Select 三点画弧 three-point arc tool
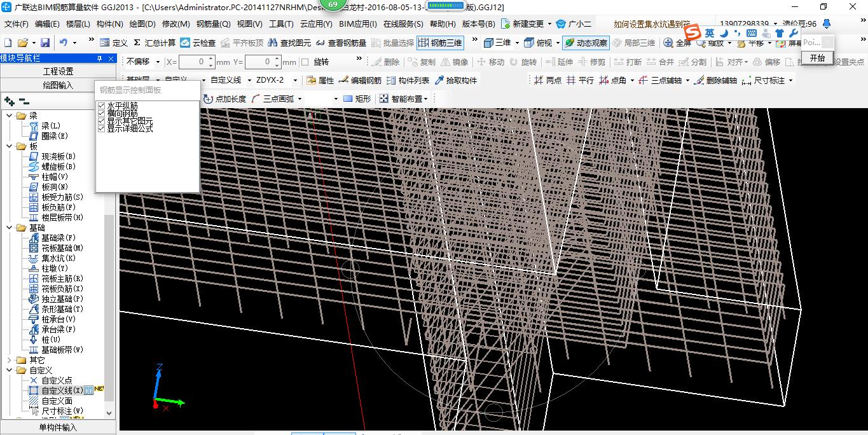 (273, 99)
